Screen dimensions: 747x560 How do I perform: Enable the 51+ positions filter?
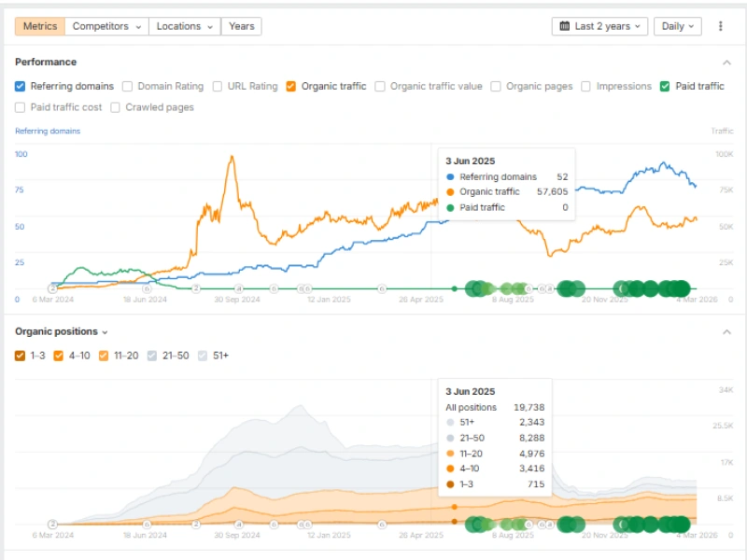[203, 356]
